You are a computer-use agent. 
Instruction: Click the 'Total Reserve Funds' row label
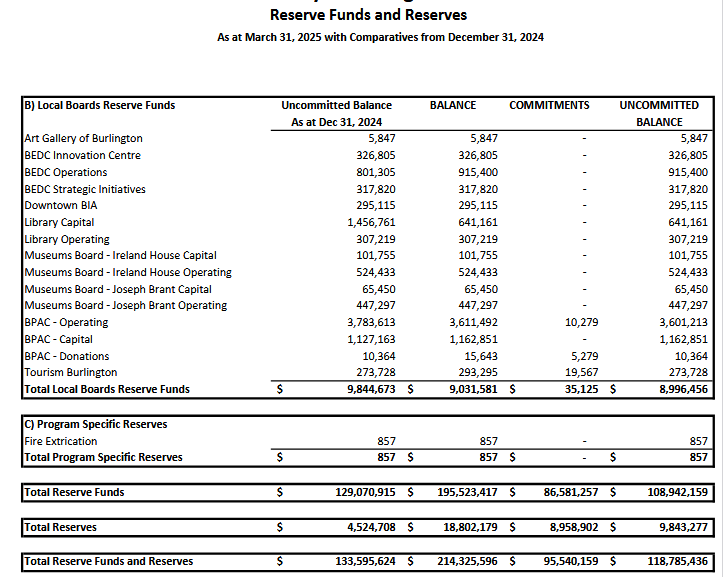click(x=74, y=492)
